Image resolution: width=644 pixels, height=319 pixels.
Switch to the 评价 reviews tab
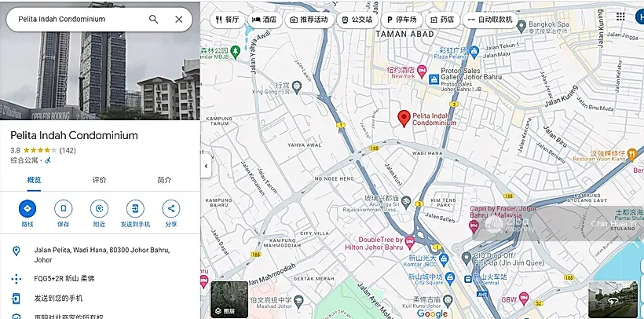[99, 180]
